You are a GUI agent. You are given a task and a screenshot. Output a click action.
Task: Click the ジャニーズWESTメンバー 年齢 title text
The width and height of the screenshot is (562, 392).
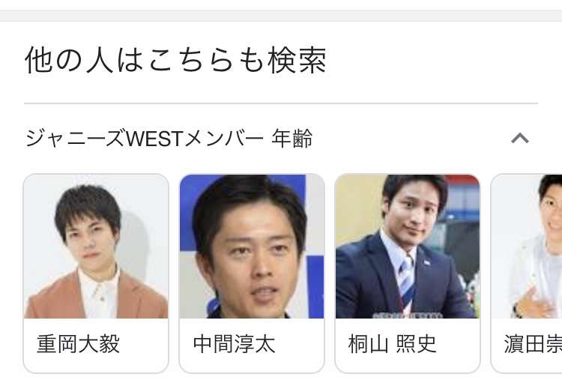point(169,139)
